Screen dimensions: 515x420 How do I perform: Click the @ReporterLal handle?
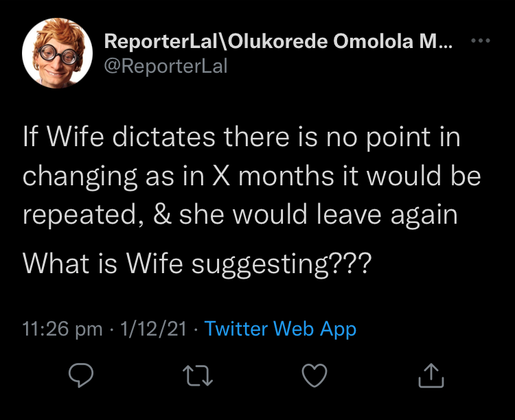(165, 66)
